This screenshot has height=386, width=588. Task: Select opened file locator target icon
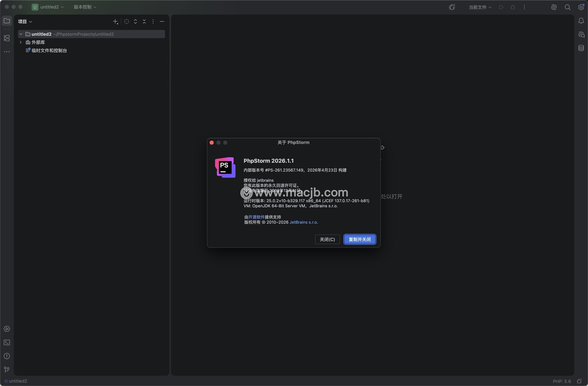pos(126,21)
